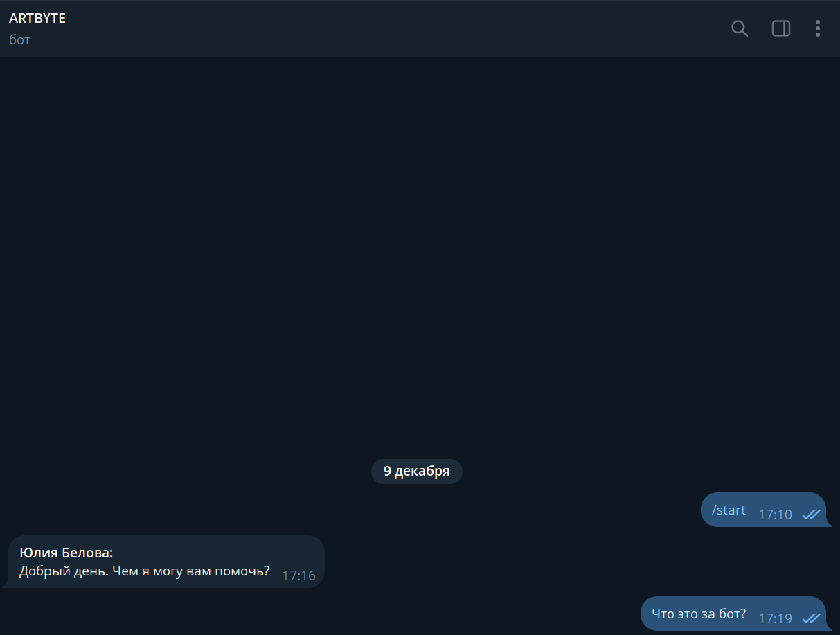Screen dimensions: 840x635
Task: Click the "бот" status subtitle
Action: click(x=20, y=39)
